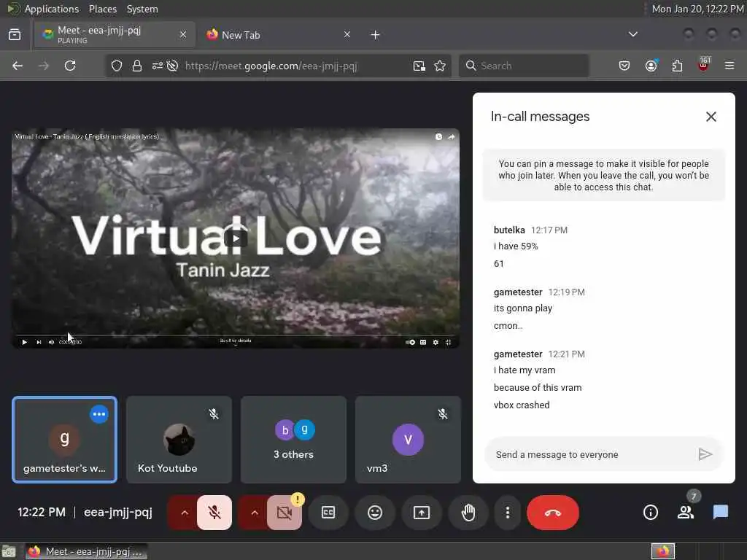This screenshot has height=560, width=747.
Task: Leave the call with the red hang-up button
Action: click(x=553, y=513)
